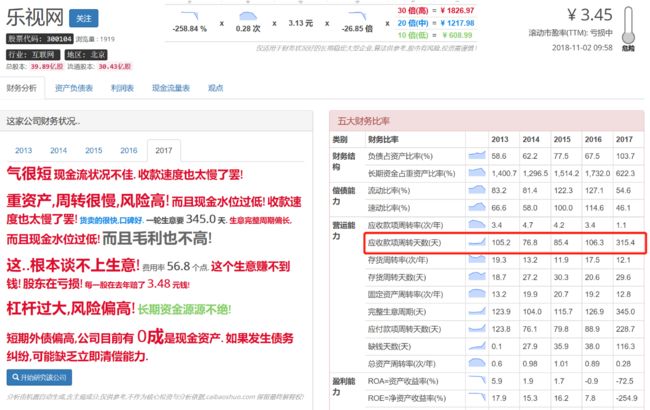Click sparkline for 缺钱天数(天)
The image size is (650, 410).
(x=477, y=346)
